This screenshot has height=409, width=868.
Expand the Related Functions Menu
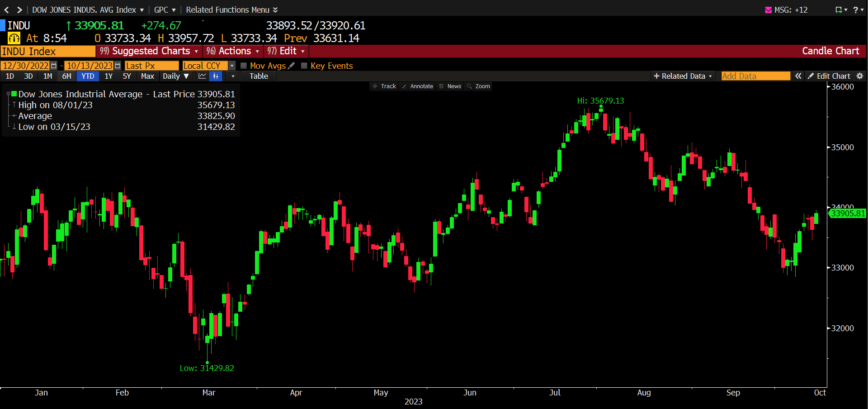(x=232, y=10)
